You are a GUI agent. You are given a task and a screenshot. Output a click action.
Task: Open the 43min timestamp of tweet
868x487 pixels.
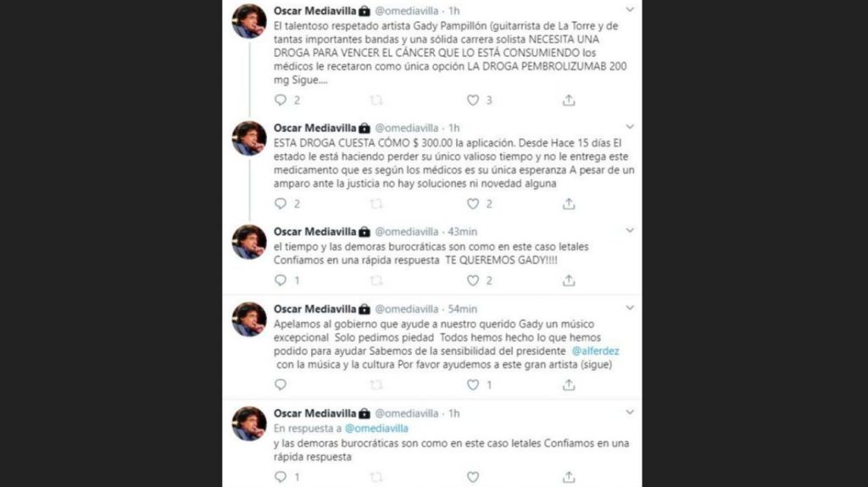(x=462, y=231)
